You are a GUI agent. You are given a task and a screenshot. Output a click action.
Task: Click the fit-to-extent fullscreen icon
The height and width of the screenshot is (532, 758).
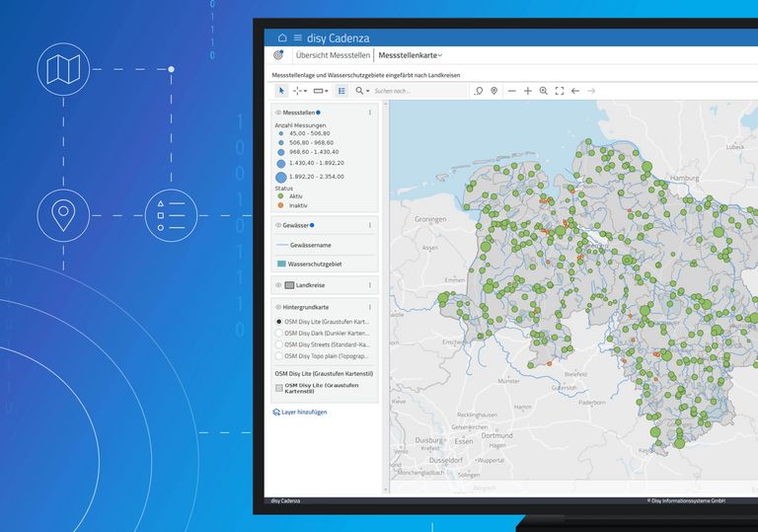(560, 91)
